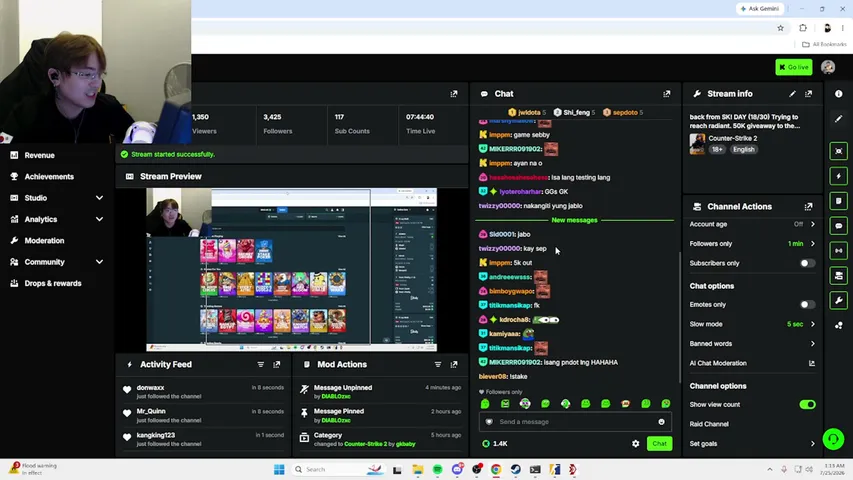
Task: Pop out the Chat panel
Action: pos(666,94)
